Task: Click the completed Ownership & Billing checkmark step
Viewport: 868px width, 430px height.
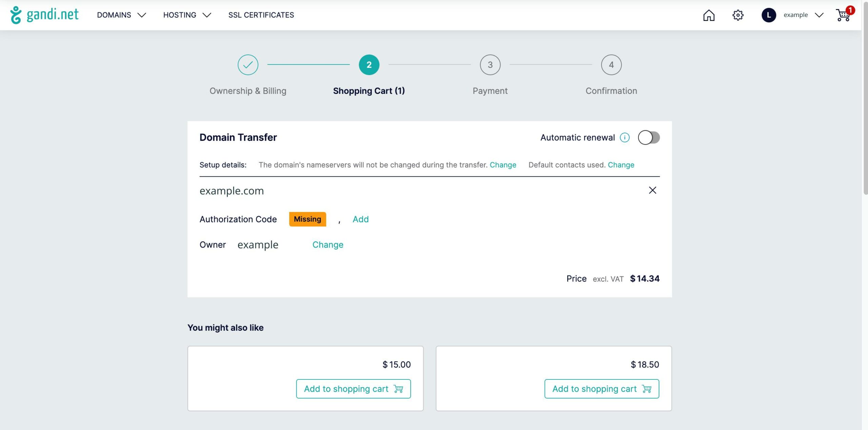Action: 248,65
